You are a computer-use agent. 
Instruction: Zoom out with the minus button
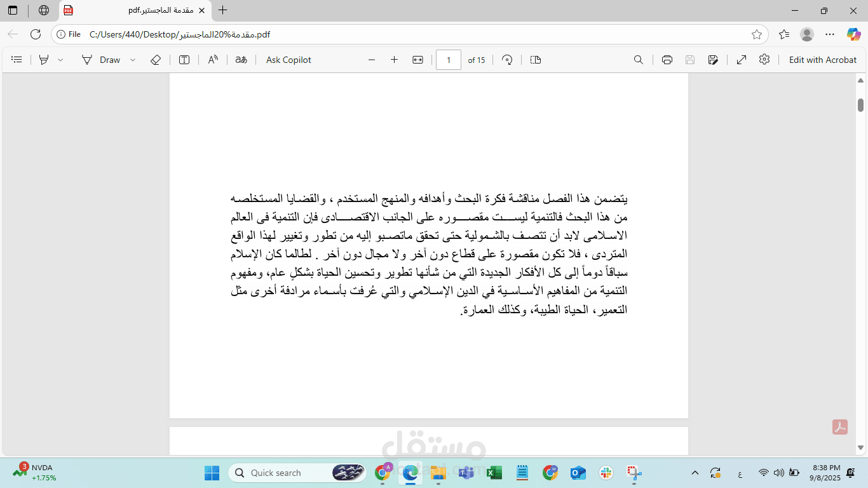click(372, 60)
